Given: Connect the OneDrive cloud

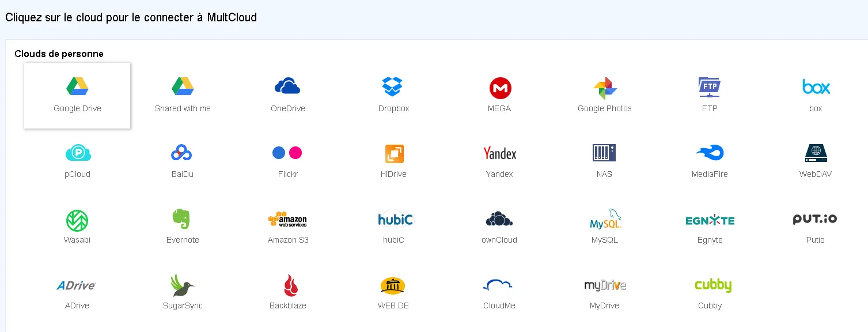Looking at the screenshot, I should pos(287,86).
